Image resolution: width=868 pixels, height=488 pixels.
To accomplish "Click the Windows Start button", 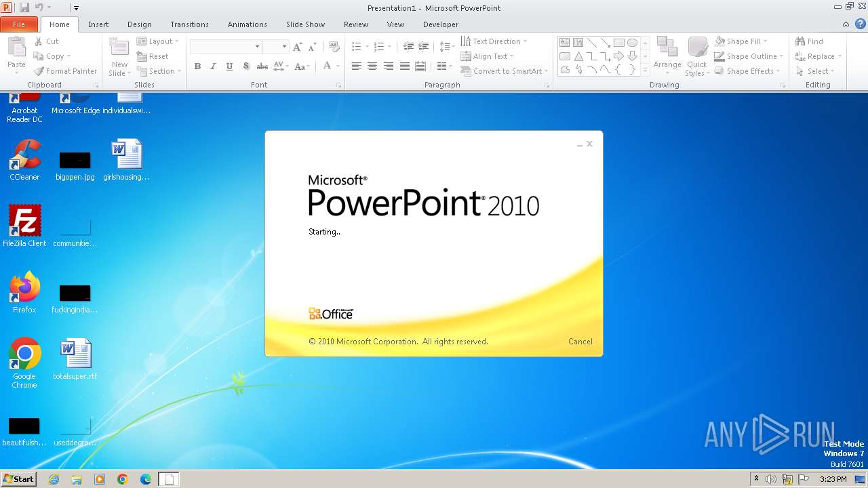I will 19,479.
